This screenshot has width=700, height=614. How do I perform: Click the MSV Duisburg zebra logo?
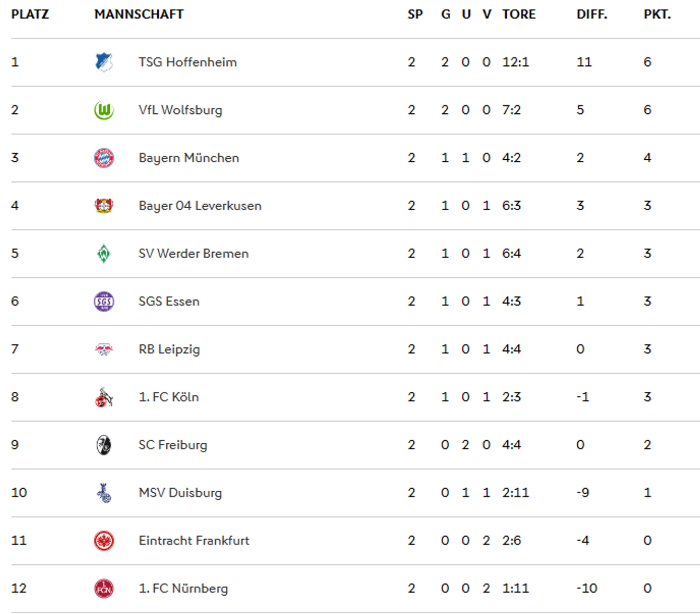click(x=104, y=493)
